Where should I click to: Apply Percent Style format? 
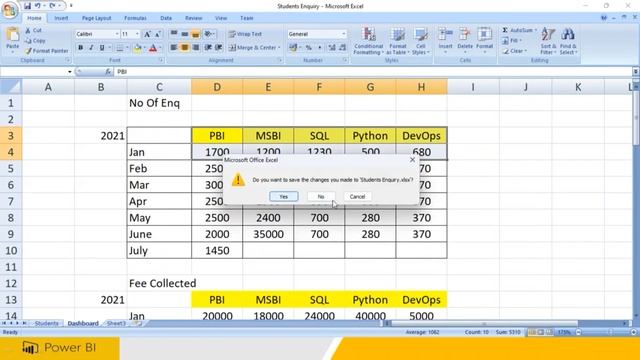pyautogui.click(x=309, y=48)
